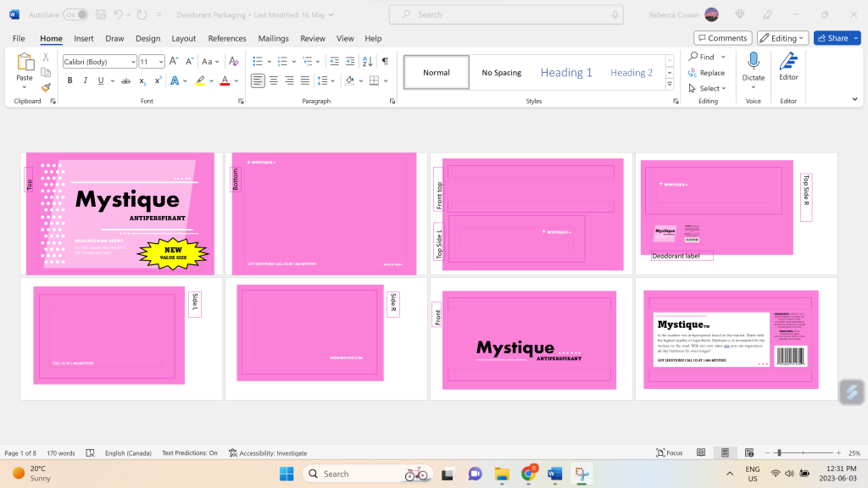This screenshot has width=868, height=488.
Task: Click the Clear All Formatting icon
Action: pos(231,61)
